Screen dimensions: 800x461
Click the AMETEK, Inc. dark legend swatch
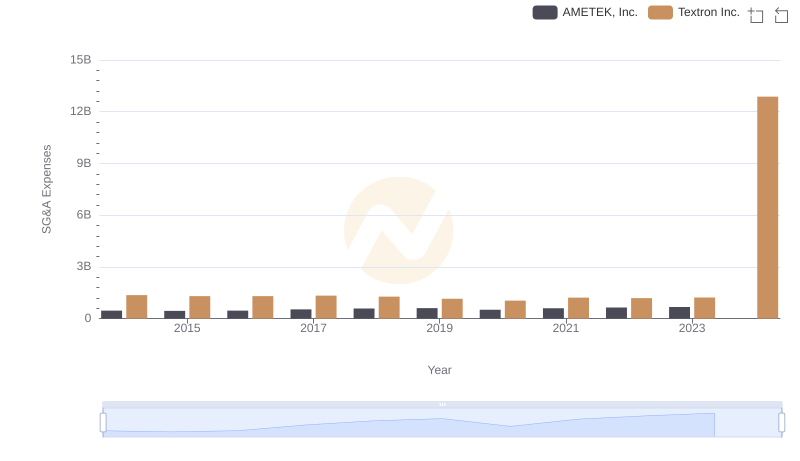tap(545, 12)
